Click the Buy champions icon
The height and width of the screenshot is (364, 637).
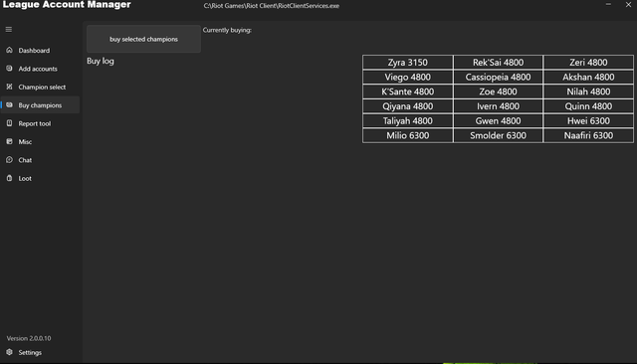click(x=9, y=104)
